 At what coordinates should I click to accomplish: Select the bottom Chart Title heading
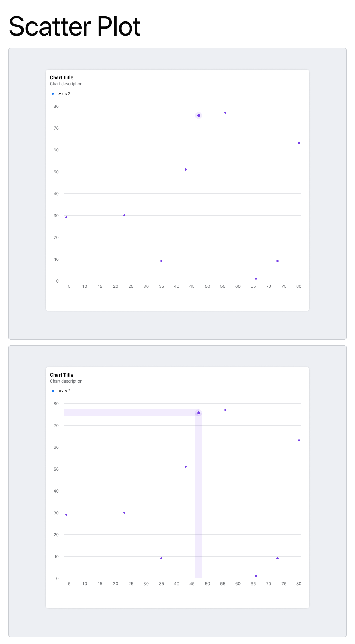tap(62, 375)
